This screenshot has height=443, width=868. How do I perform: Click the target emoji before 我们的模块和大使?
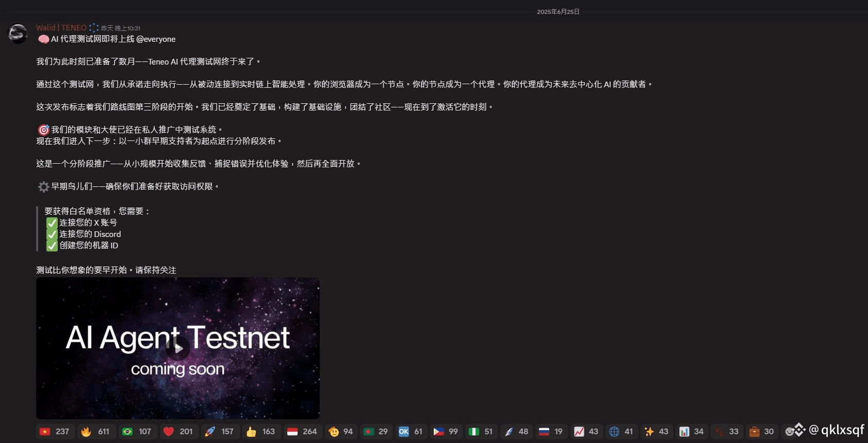[43, 130]
